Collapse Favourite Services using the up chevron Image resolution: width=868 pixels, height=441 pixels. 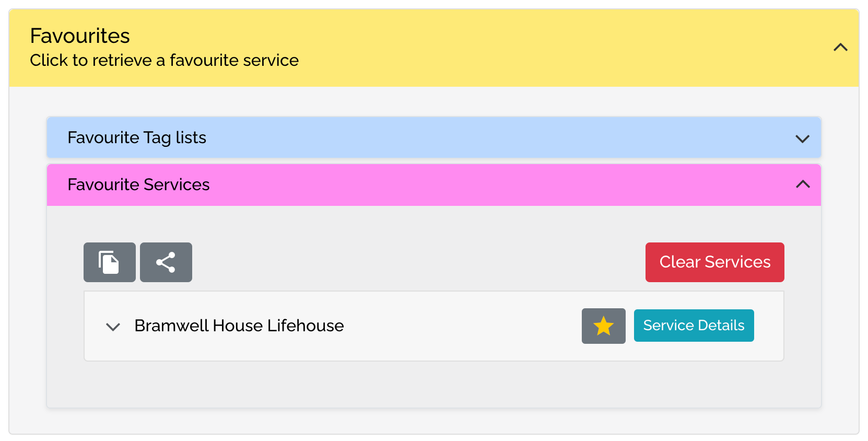tap(803, 184)
